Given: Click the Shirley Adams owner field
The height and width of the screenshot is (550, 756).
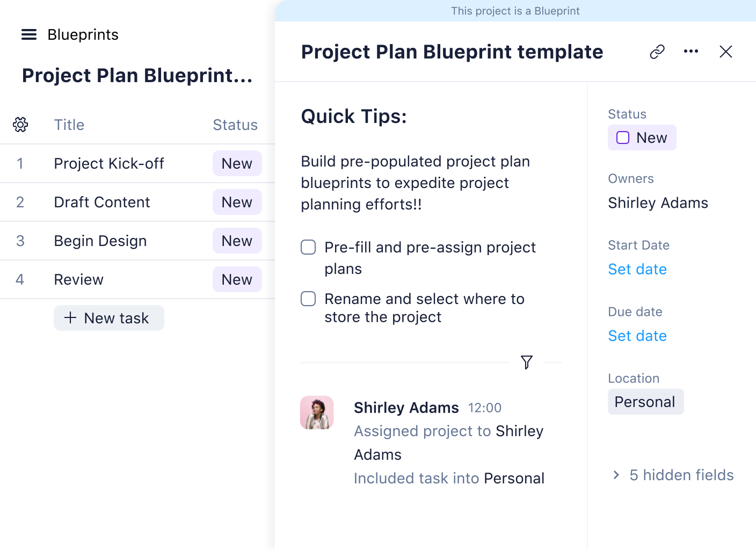Looking at the screenshot, I should (x=658, y=203).
